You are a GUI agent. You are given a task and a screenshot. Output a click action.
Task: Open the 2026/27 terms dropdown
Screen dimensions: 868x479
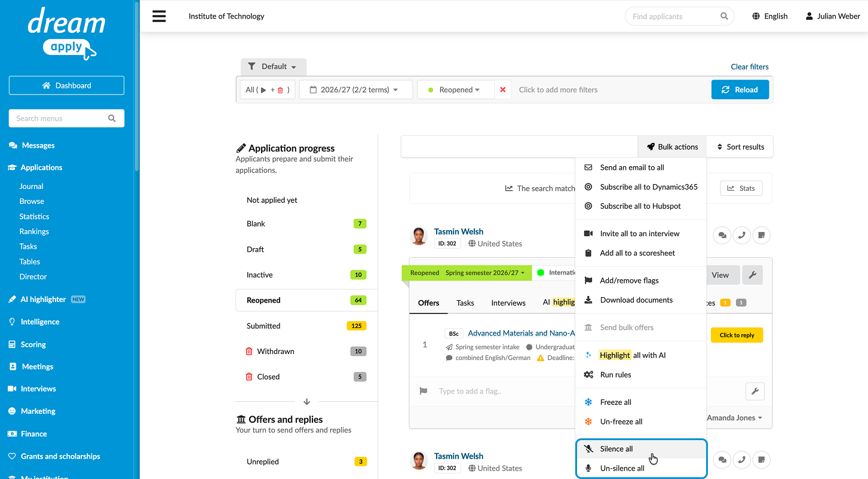pyautogui.click(x=356, y=90)
